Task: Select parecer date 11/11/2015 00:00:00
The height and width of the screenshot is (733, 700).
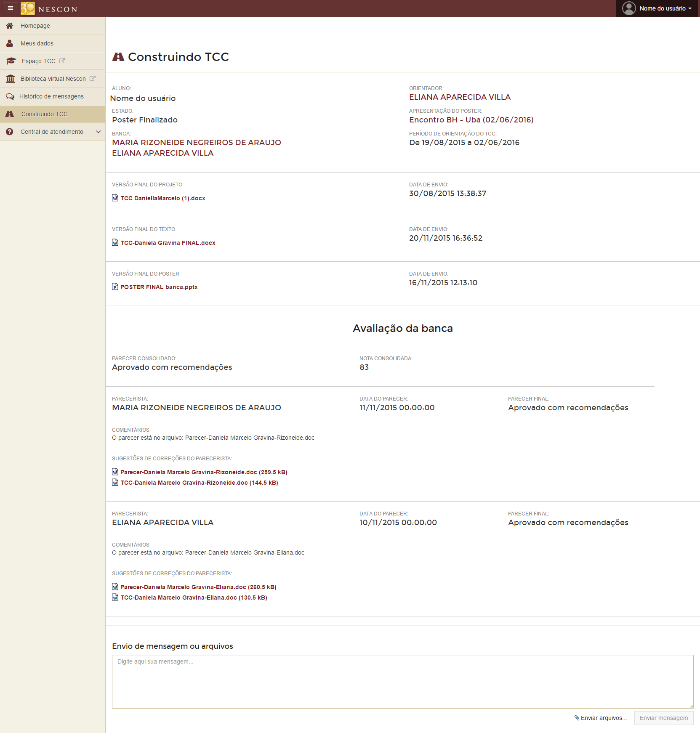Action: 397,408
